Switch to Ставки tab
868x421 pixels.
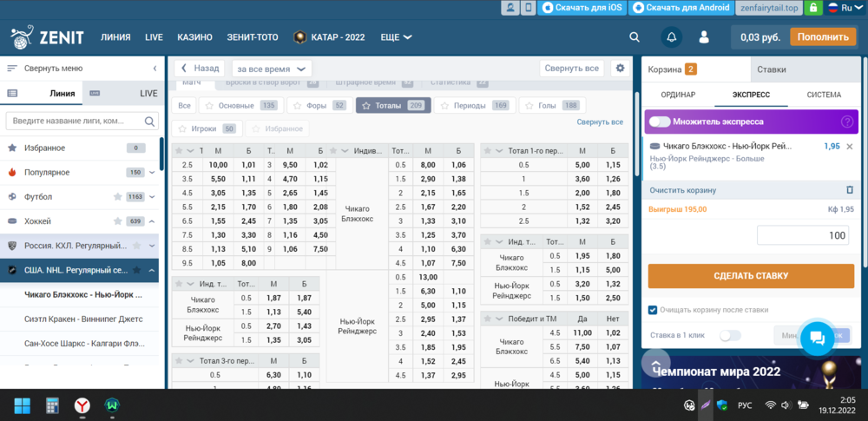[x=806, y=69]
